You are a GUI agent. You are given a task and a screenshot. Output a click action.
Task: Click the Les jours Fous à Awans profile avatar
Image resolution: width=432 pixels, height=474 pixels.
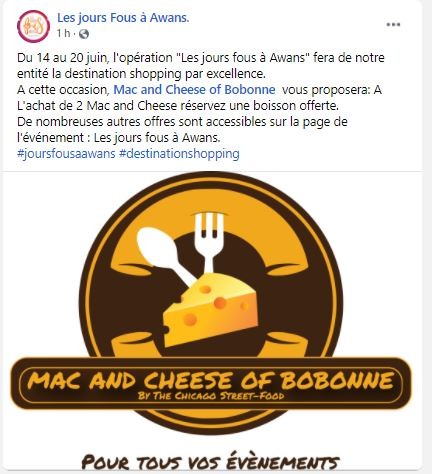coord(33,26)
